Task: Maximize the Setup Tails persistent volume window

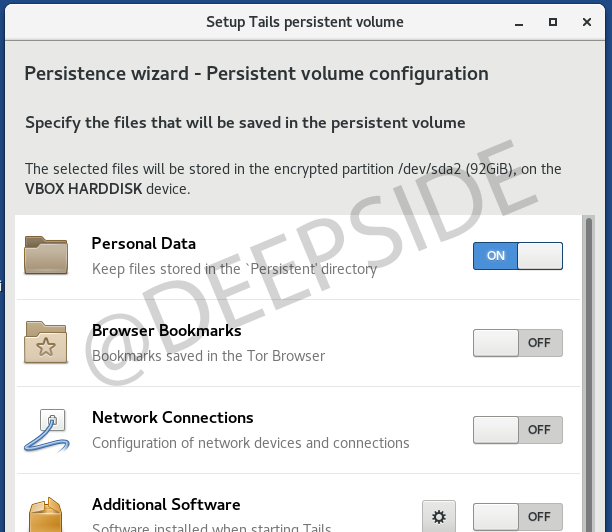Action: click(553, 21)
